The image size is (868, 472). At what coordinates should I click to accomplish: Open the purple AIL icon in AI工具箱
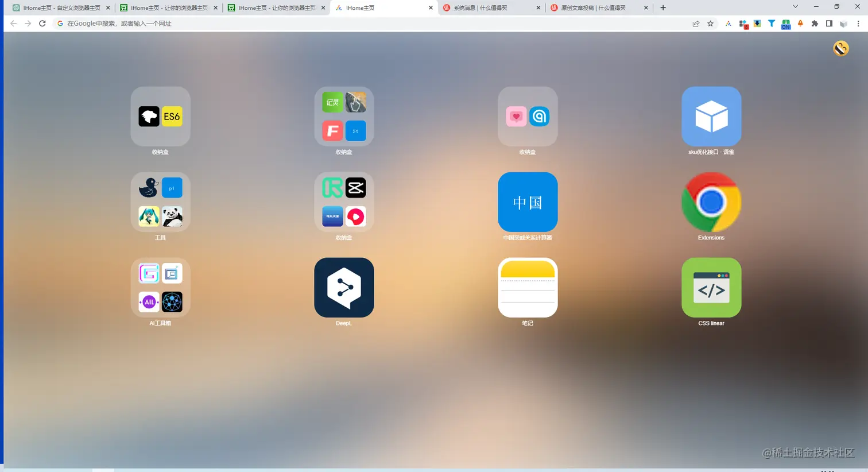coord(149,302)
